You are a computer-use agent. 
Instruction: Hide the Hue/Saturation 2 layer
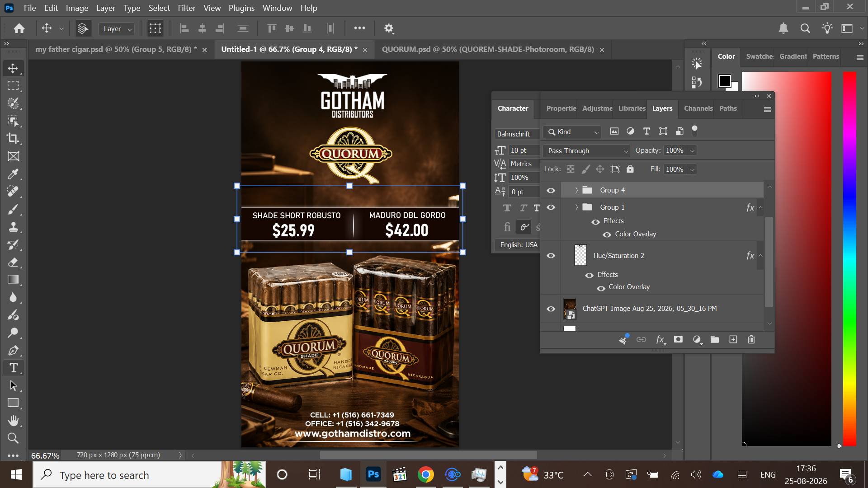(551, 256)
